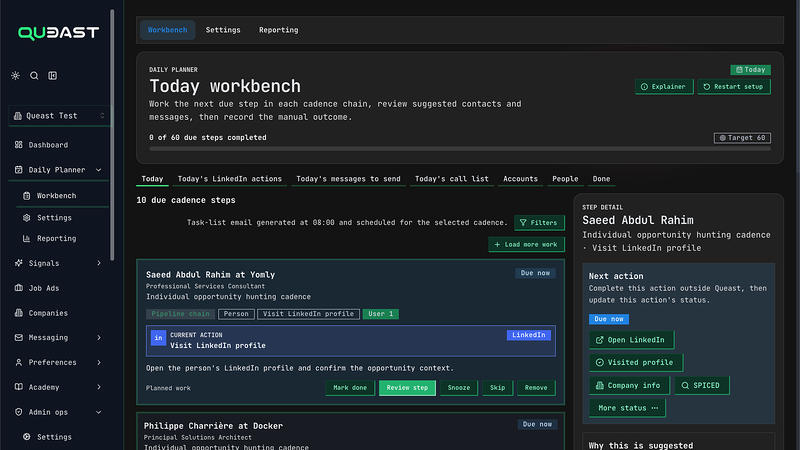Skip the Saeed Abdul Rahim step
The height and width of the screenshot is (450, 800).
coord(497,388)
